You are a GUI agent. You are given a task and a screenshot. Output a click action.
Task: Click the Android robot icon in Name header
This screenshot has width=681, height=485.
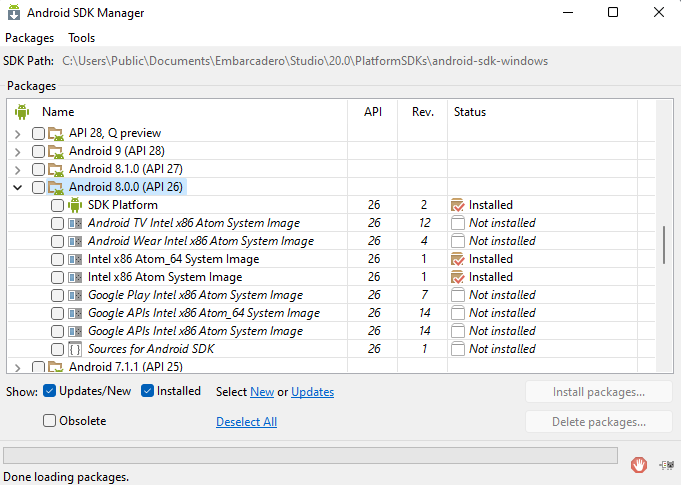[22, 112]
